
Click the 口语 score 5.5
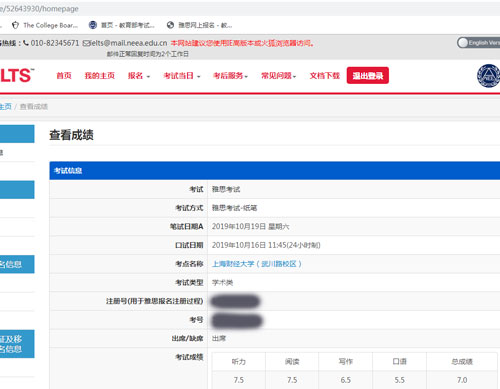click(399, 380)
